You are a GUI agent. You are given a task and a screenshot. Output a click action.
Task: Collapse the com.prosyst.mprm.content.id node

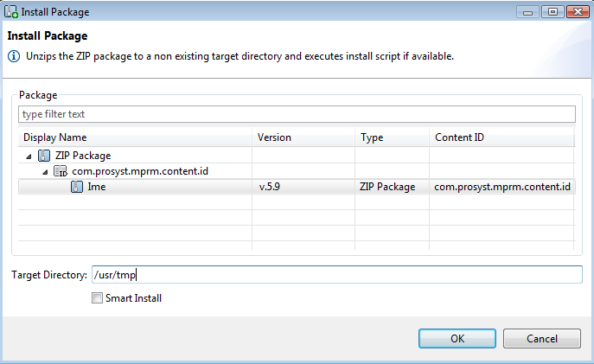(45, 172)
